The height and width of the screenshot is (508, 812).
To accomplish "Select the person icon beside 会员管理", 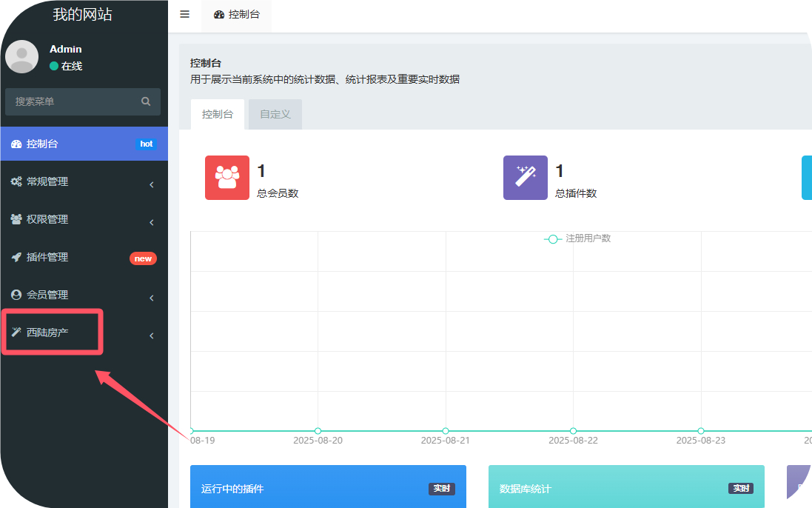I will (x=16, y=295).
